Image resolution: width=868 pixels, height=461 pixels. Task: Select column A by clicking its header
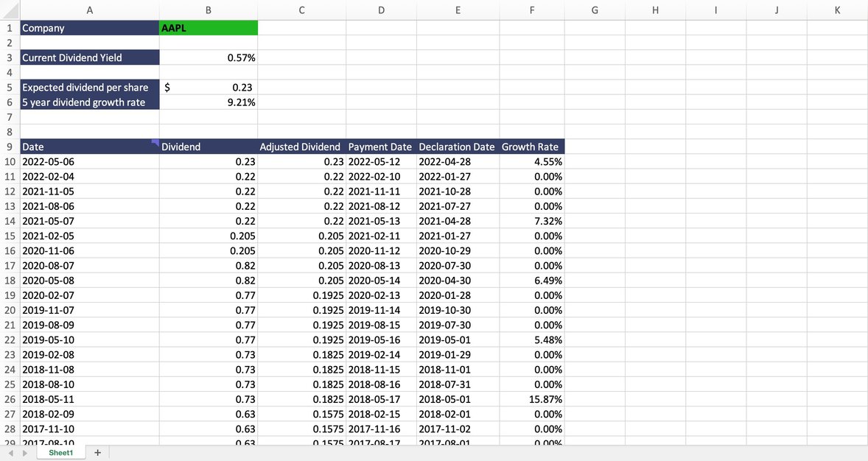pyautogui.click(x=90, y=10)
